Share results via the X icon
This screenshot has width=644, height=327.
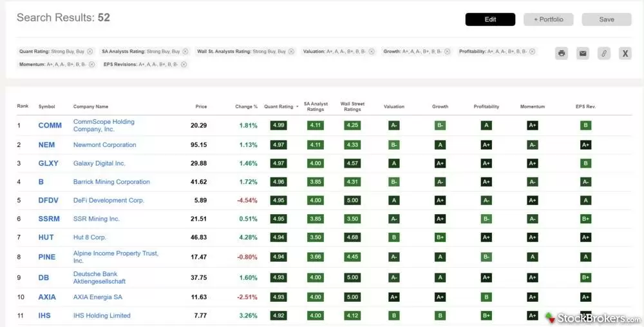[x=625, y=53]
